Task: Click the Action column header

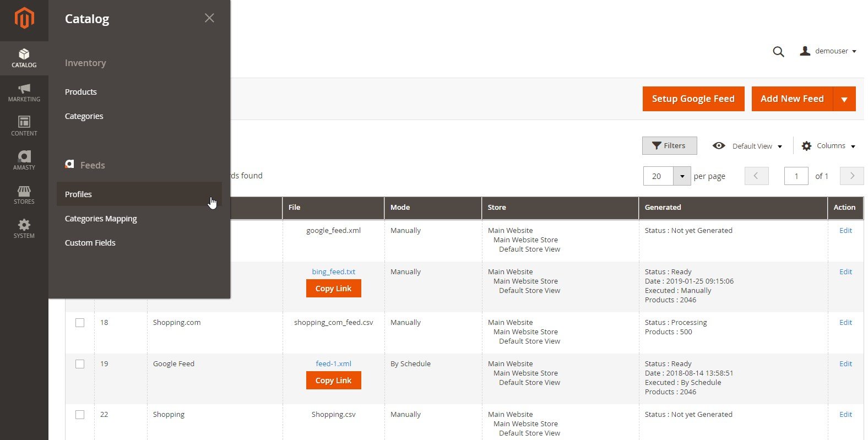Action: pyautogui.click(x=845, y=208)
